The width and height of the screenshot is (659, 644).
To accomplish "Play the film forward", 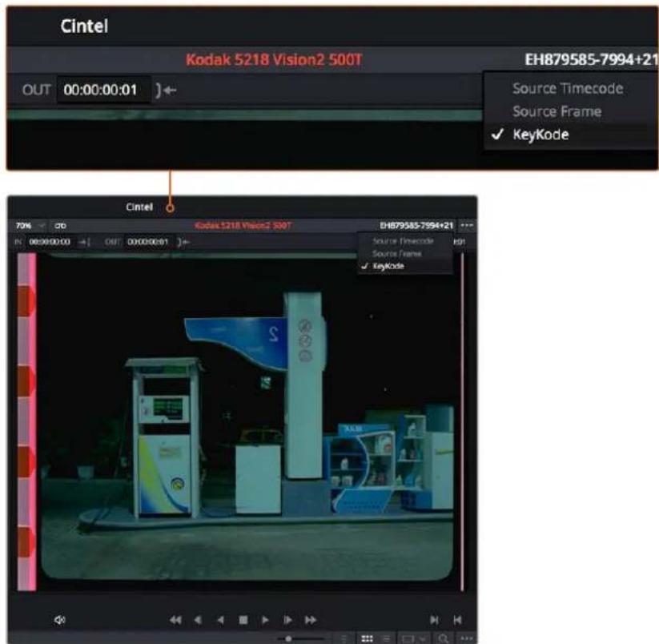I will coord(265,620).
